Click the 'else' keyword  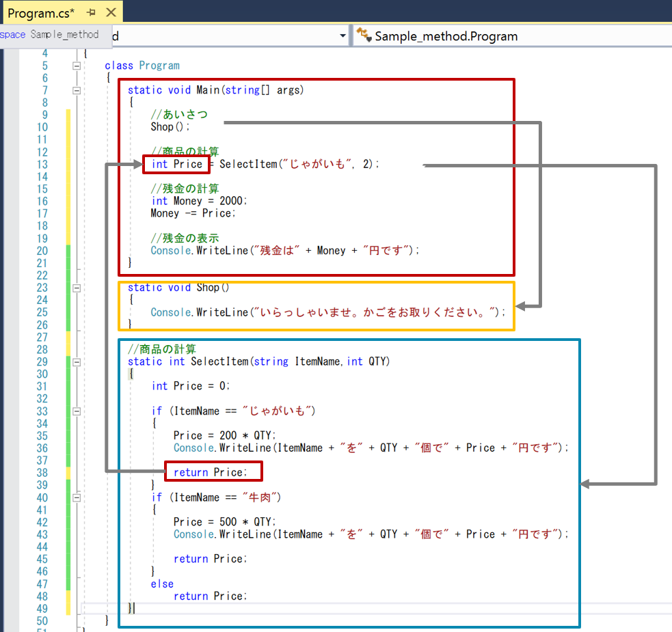(x=162, y=584)
